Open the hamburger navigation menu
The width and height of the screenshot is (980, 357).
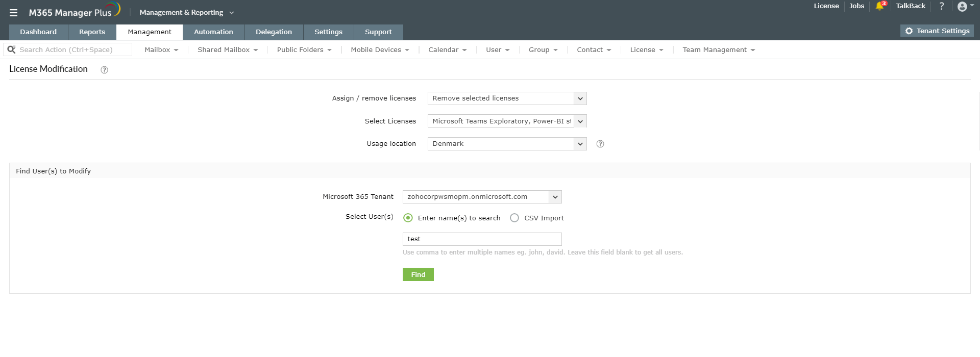coord(13,13)
